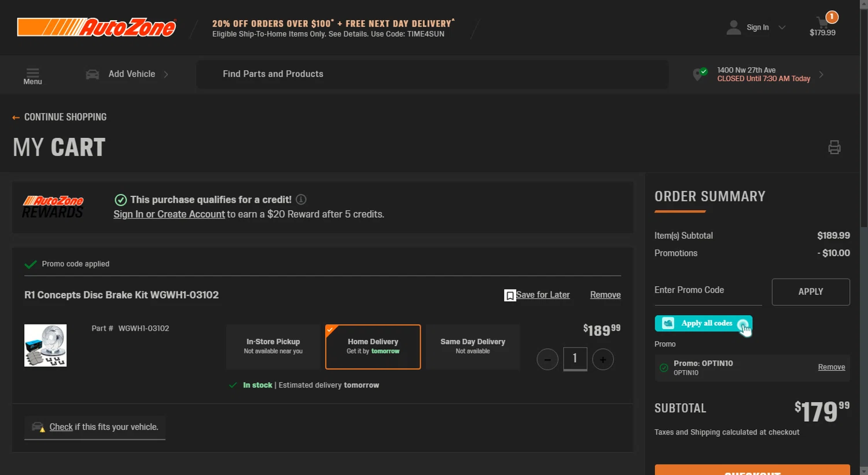Expand store details chevron for 1400 Nw 27th Ave
This screenshot has height=475, width=868.
(x=821, y=74)
